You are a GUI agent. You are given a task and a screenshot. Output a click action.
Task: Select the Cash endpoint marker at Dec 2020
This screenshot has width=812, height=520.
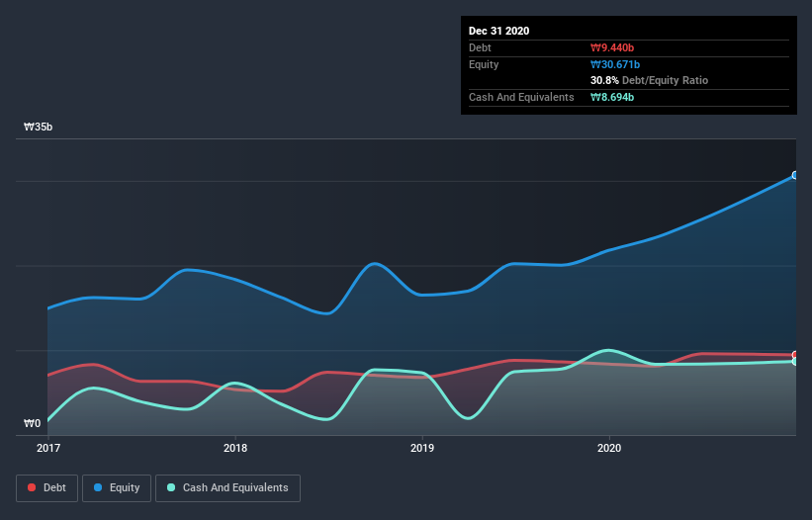tap(795, 361)
